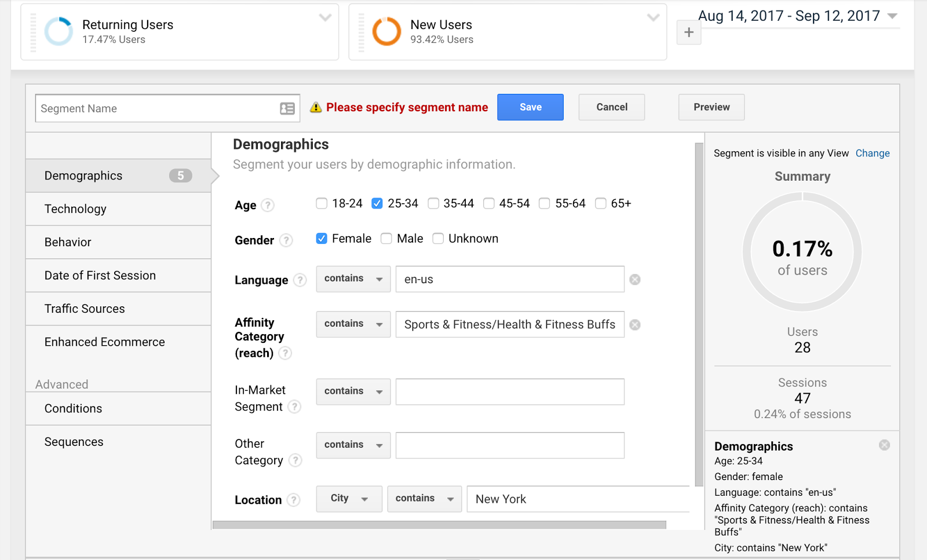Open Affinity Category contains dropdown
This screenshot has height=560, width=927.
pyautogui.click(x=353, y=324)
